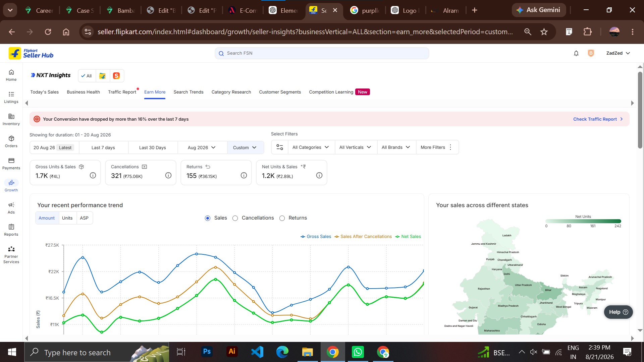Expand the All Brands dropdown
644x362 pixels.
[x=396, y=147]
